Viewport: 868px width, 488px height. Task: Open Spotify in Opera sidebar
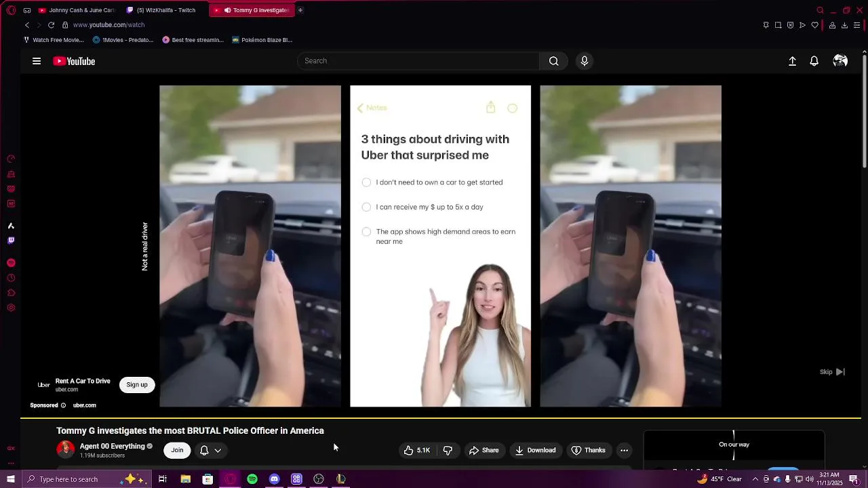click(11, 262)
